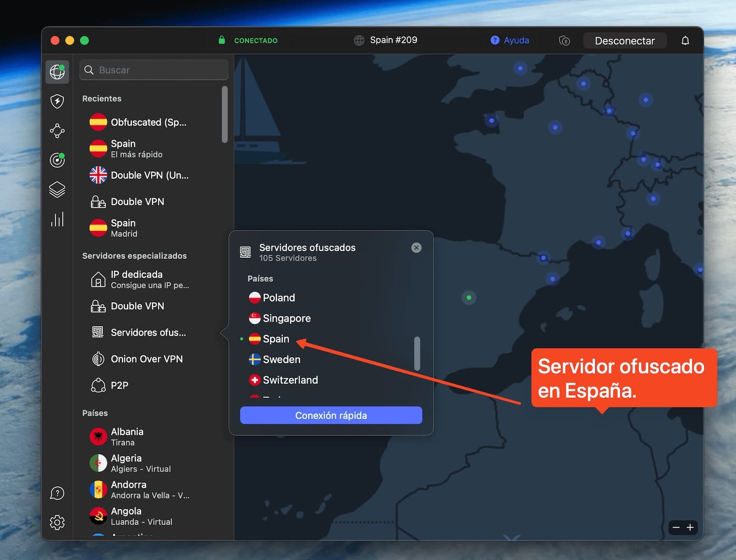Click the IP dedicada house icon
This screenshot has height=560, width=736.
click(x=98, y=280)
